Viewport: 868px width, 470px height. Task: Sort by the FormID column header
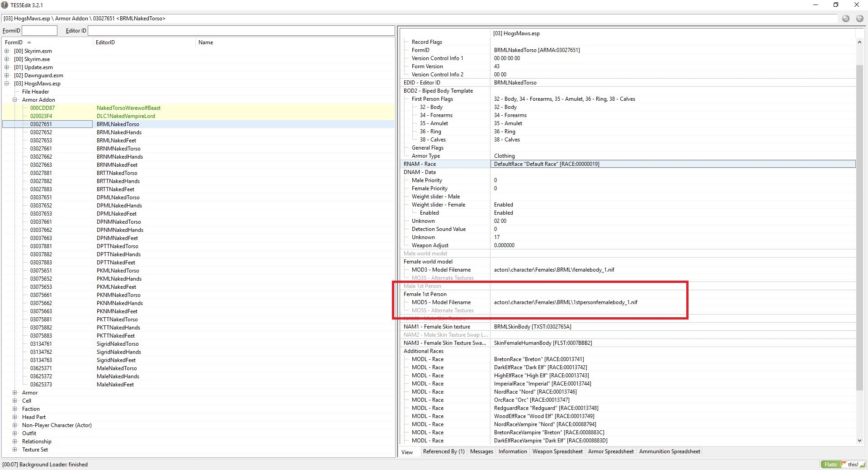(47, 42)
